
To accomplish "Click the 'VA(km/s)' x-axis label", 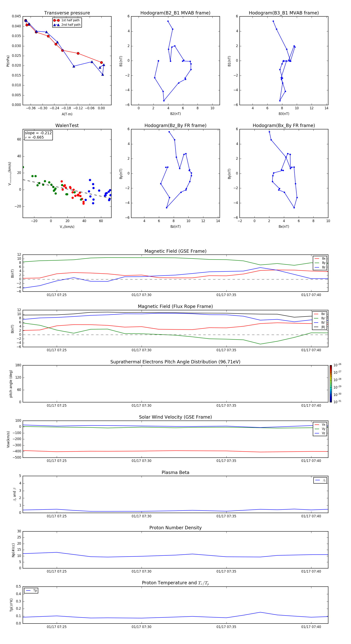I will point(67,227).
